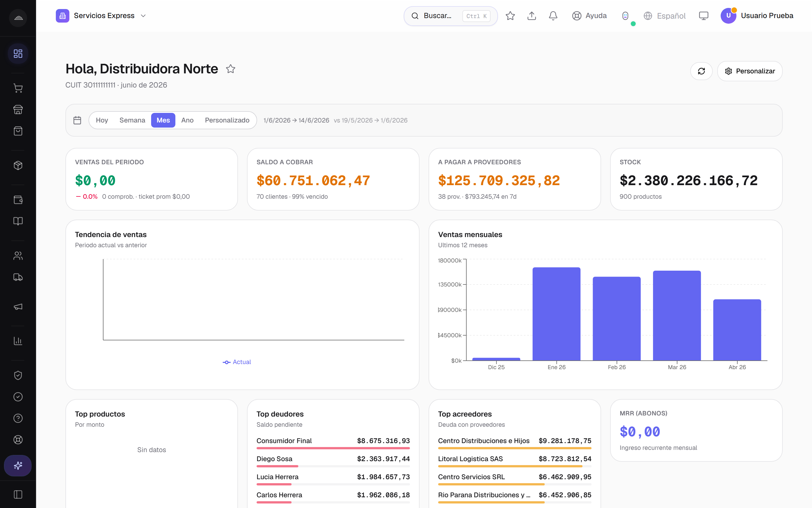Refresh the dashboard data
Viewport: 812px width, 508px height.
coord(701,71)
